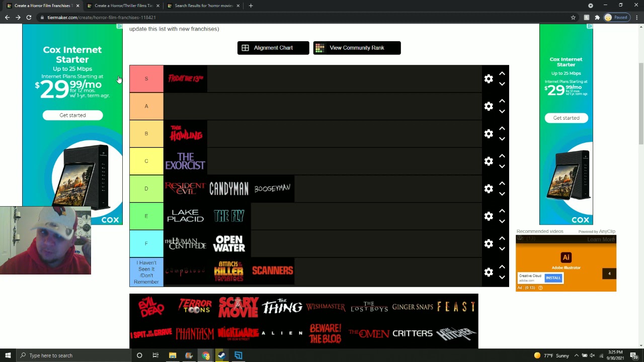Open settings gear for C tier row

tap(489, 161)
